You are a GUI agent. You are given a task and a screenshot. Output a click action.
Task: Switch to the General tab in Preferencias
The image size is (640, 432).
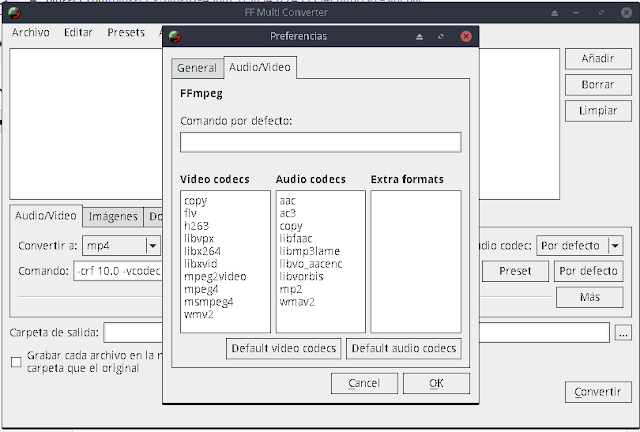(x=197, y=68)
